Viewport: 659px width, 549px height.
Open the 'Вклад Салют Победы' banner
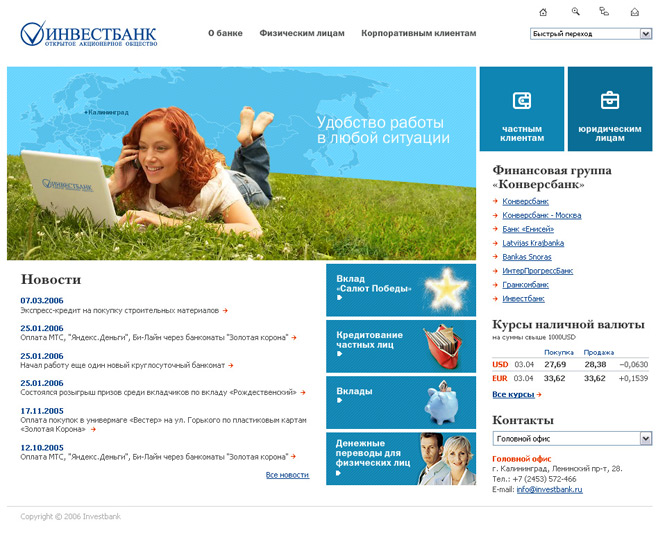tap(400, 290)
